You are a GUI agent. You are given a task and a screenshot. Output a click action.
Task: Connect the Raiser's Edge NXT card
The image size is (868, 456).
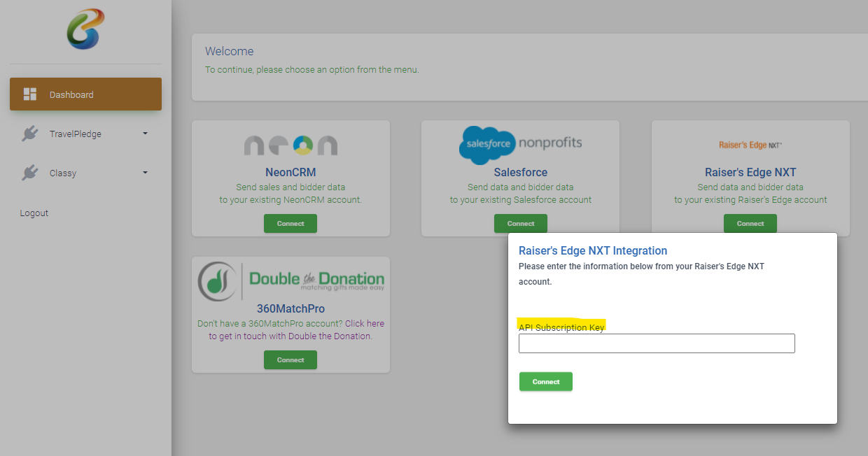pos(750,224)
